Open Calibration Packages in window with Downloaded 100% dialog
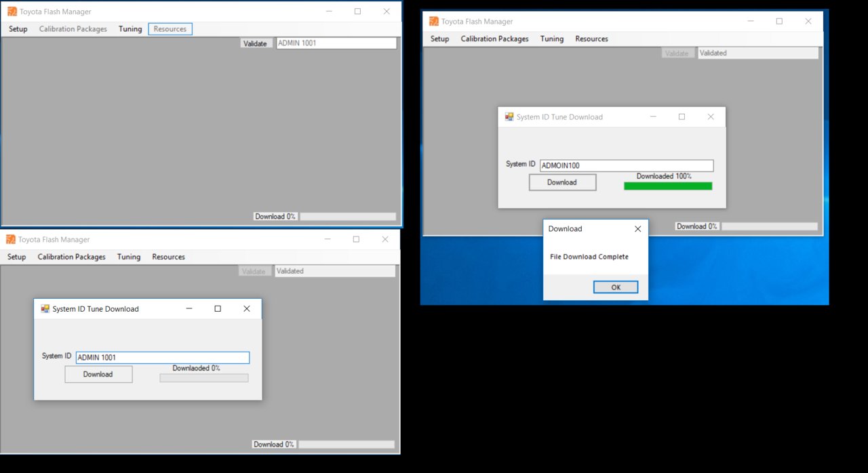The height and width of the screenshot is (473, 868). click(x=495, y=39)
